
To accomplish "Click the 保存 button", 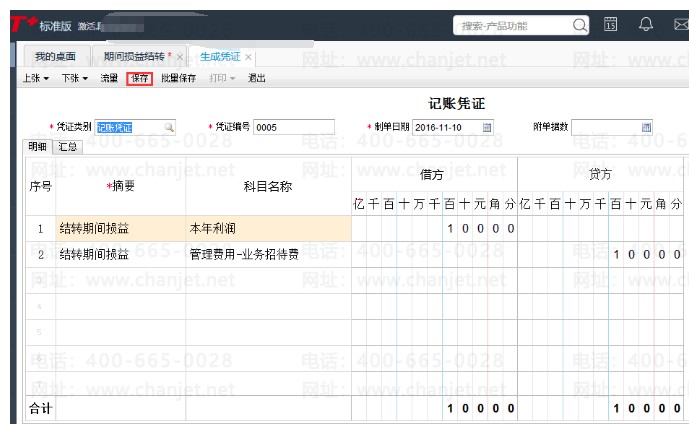I will [139, 78].
